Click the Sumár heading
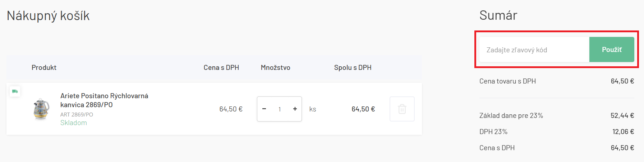This screenshot has width=644, height=162. 498,15
